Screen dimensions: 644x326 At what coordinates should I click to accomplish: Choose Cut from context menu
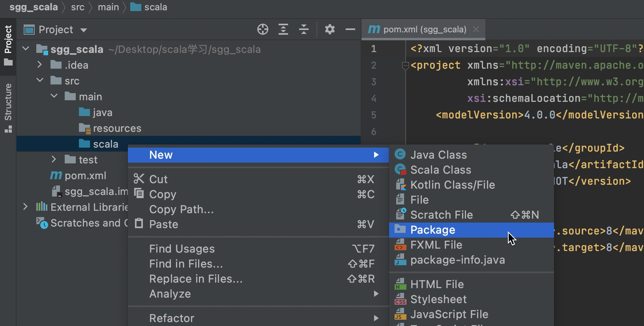[x=258, y=179]
